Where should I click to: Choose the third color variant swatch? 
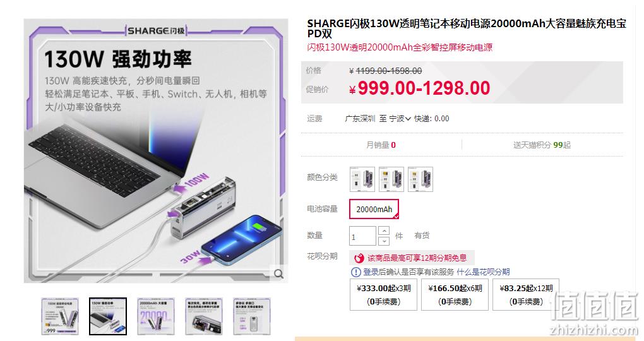(x=420, y=179)
